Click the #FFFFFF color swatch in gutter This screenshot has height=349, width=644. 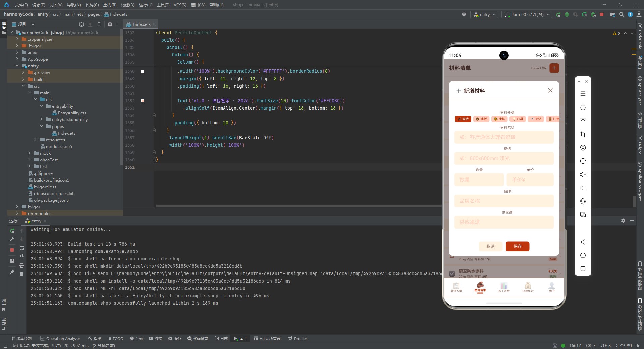(143, 71)
